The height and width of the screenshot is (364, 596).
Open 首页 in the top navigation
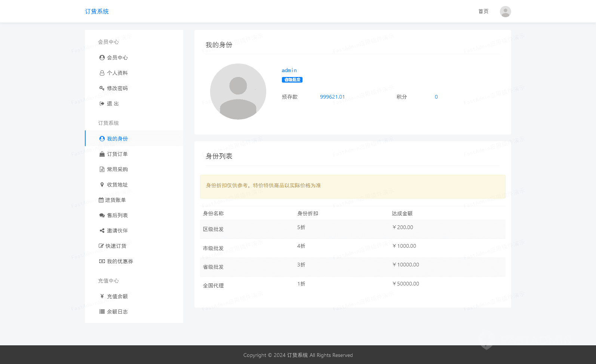coord(483,11)
